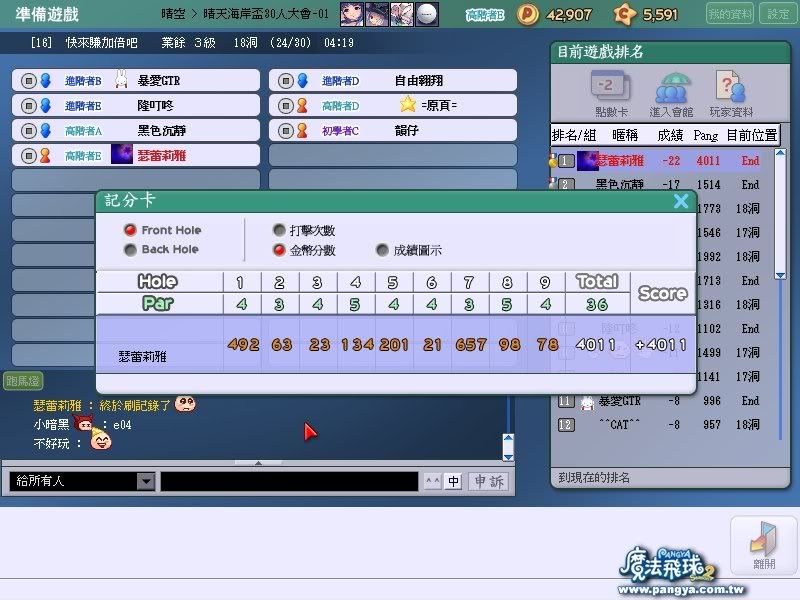Click the golf ball icon in header
The height and width of the screenshot is (600, 800).
click(427, 14)
